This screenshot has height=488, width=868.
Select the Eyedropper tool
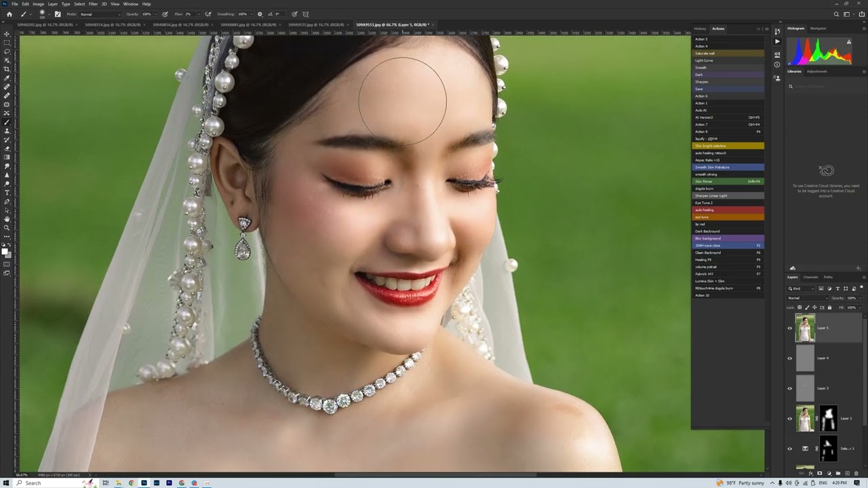tap(7, 78)
